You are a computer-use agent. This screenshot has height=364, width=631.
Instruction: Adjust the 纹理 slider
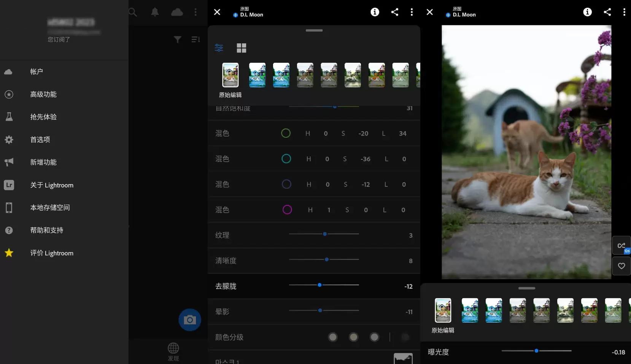[x=324, y=234]
